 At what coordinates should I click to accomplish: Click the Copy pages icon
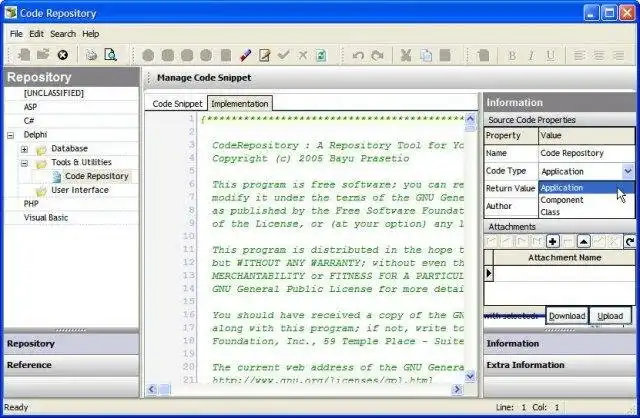click(426, 55)
